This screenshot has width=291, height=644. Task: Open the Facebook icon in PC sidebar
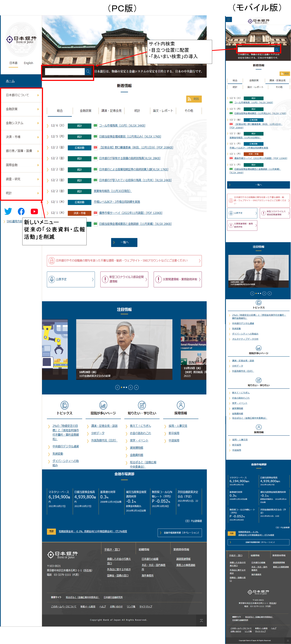[x=21, y=211]
